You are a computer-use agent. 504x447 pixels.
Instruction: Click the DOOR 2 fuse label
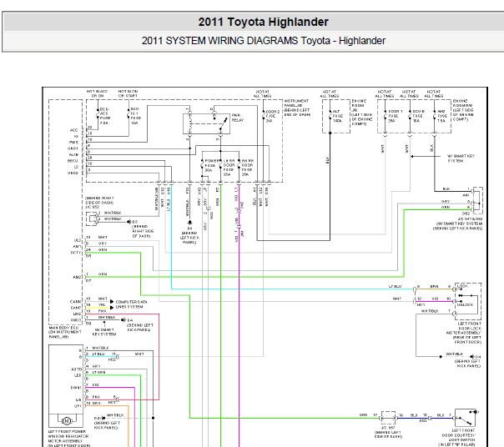pos(272,116)
